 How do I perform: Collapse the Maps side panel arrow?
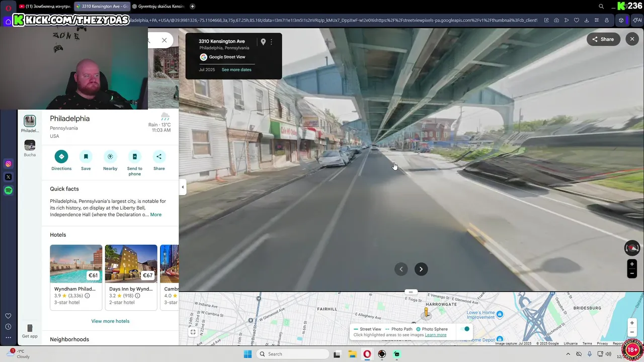click(183, 187)
